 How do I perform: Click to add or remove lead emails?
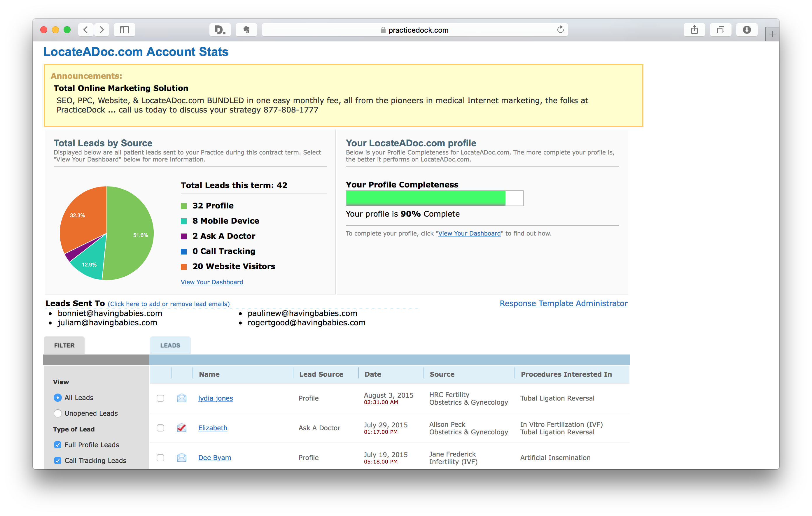(x=169, y=304)
